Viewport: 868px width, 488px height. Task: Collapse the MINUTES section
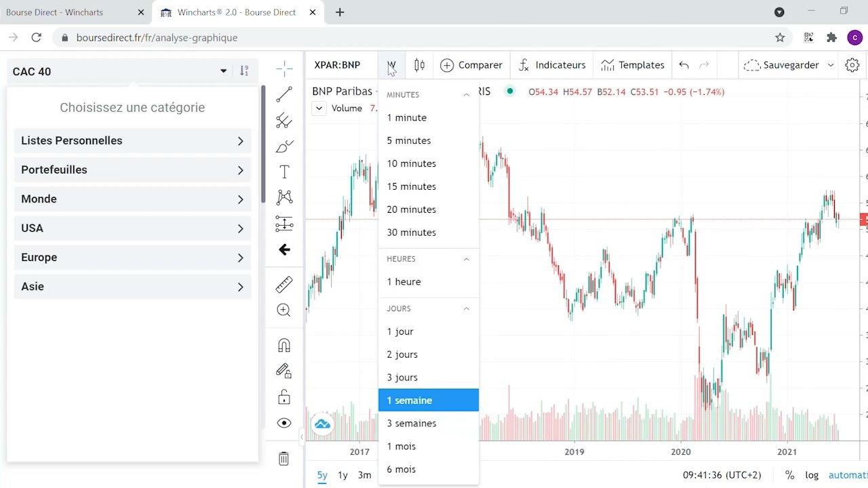click(467, 95)
